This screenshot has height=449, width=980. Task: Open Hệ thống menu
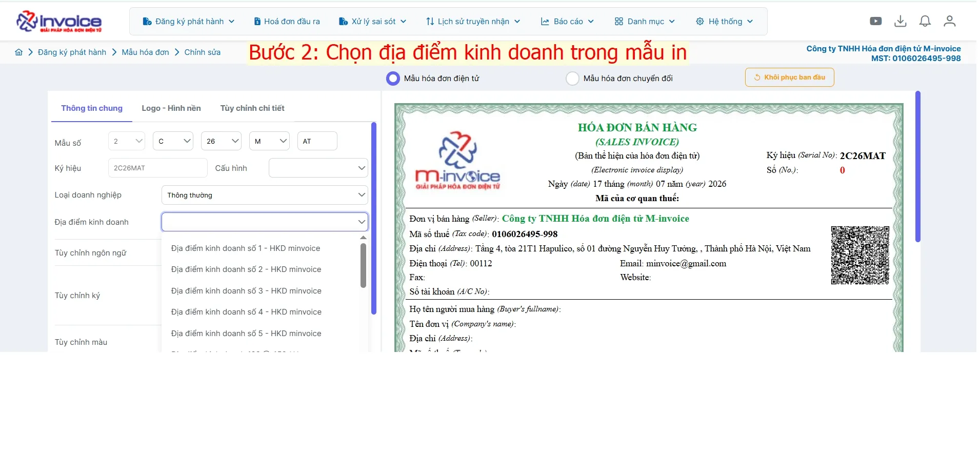[x=724, y=22]
